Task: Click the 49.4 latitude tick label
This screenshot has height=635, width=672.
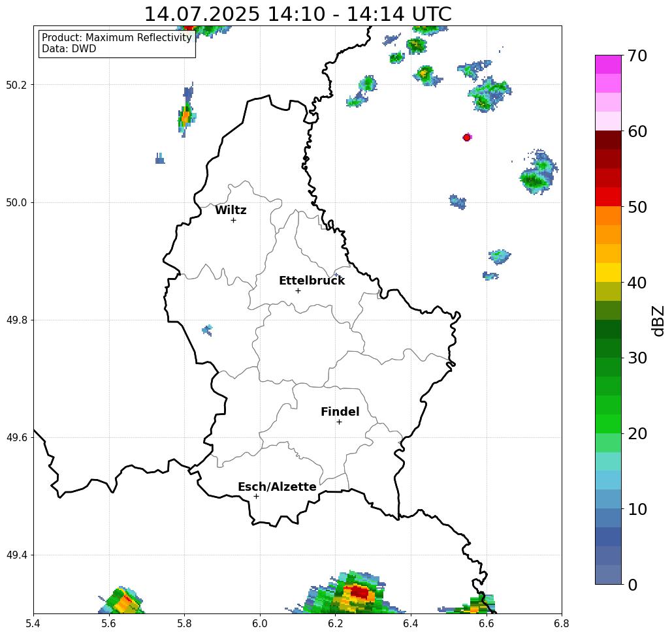Action: click(x=16, y=555)
